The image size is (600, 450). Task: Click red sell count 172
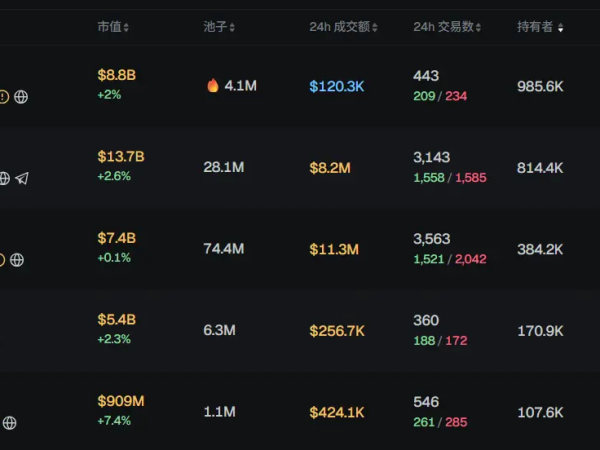(456, 341)
